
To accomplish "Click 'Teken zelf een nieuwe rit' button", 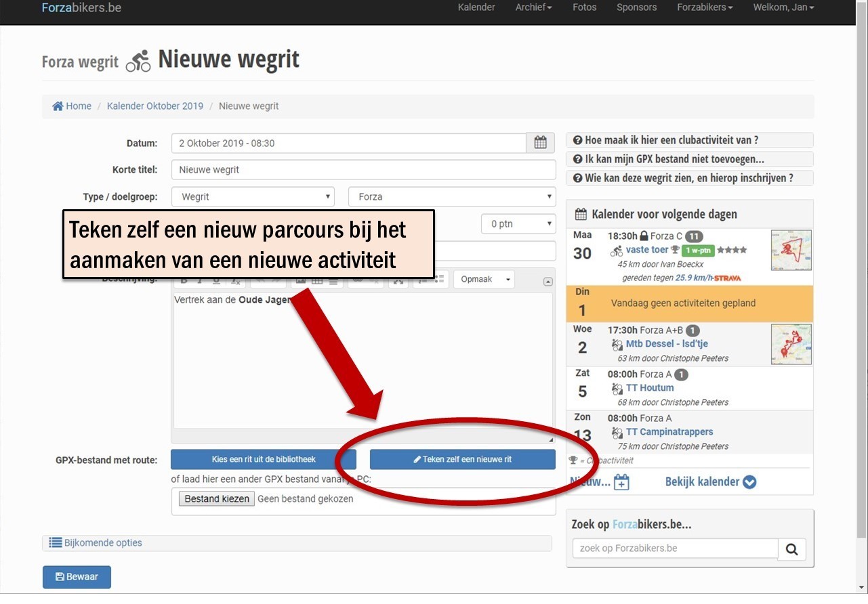I will tap(463, 459).
